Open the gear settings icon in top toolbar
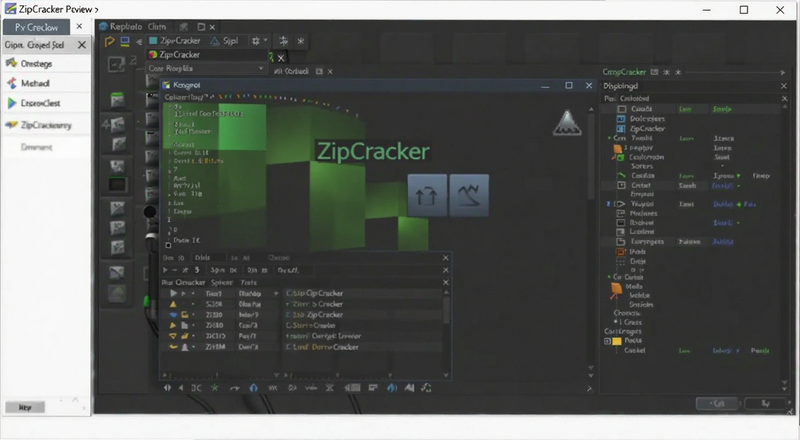This screenshot has height=440, width=800. [256, 41]
